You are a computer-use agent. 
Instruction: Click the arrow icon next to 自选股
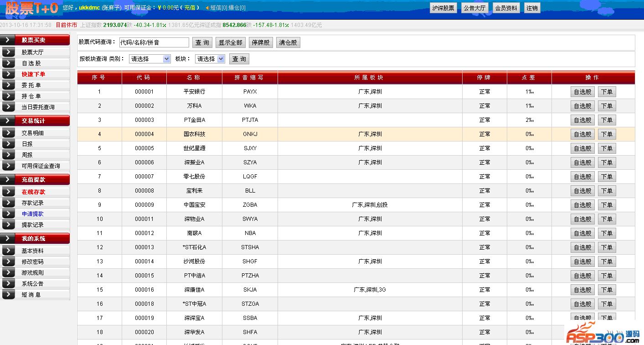[x=8, y=63]
